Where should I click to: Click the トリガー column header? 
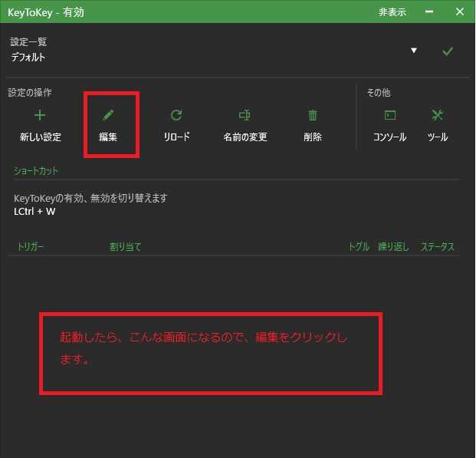[x=30, y=247]
